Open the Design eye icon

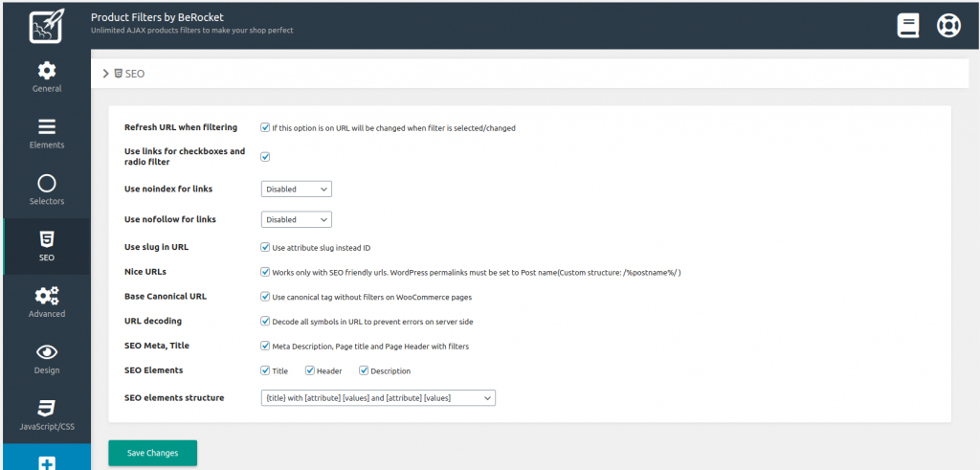tap(46, 351)
